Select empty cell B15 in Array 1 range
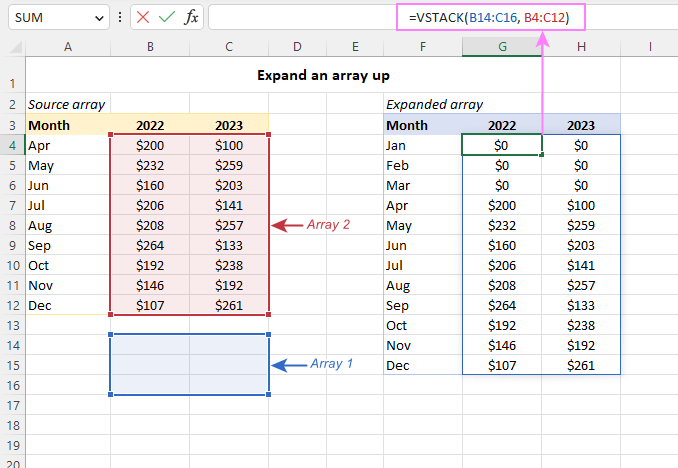 coord(150,365)
